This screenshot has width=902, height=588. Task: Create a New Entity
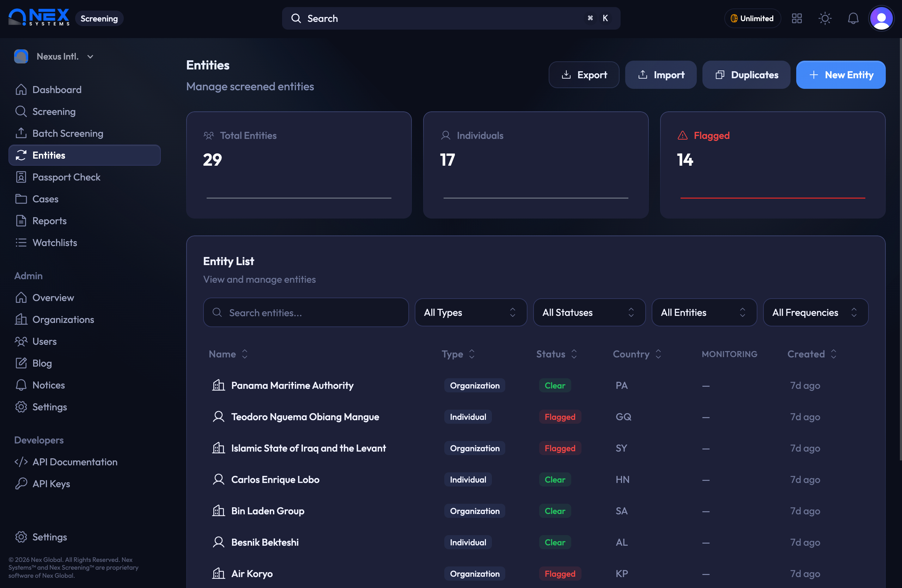pos(841,75)
